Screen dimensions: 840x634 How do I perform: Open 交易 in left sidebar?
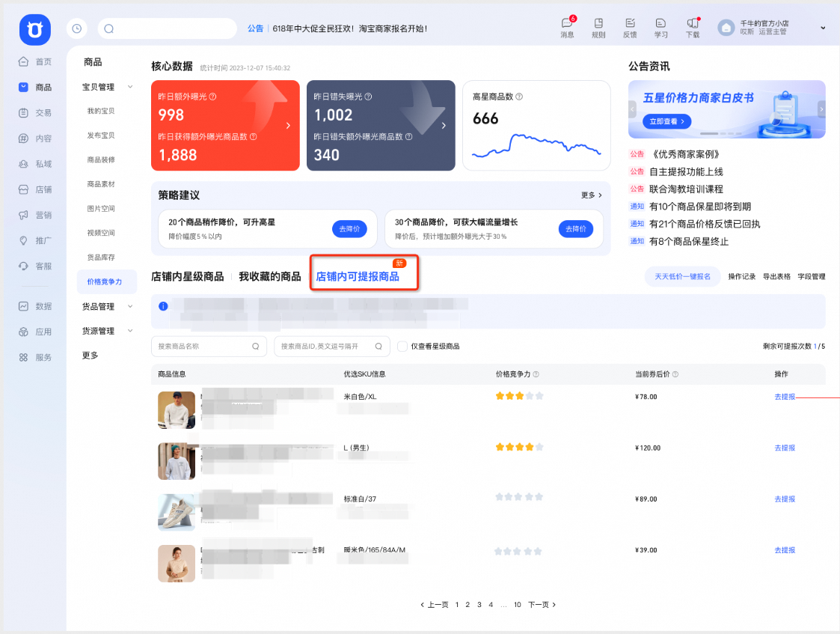point(35,112)
